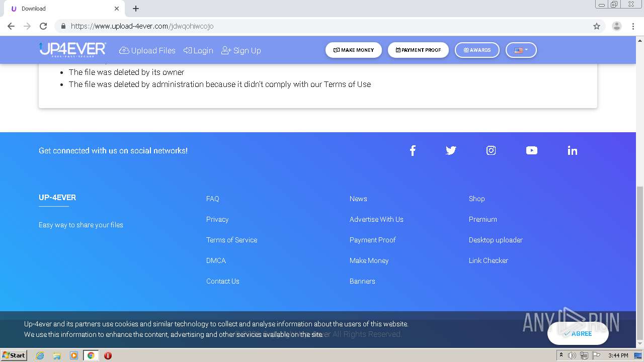This screenshot has height=362, width=644.
Task: Expand the language flag dropdown
Action: coord(521,50)
